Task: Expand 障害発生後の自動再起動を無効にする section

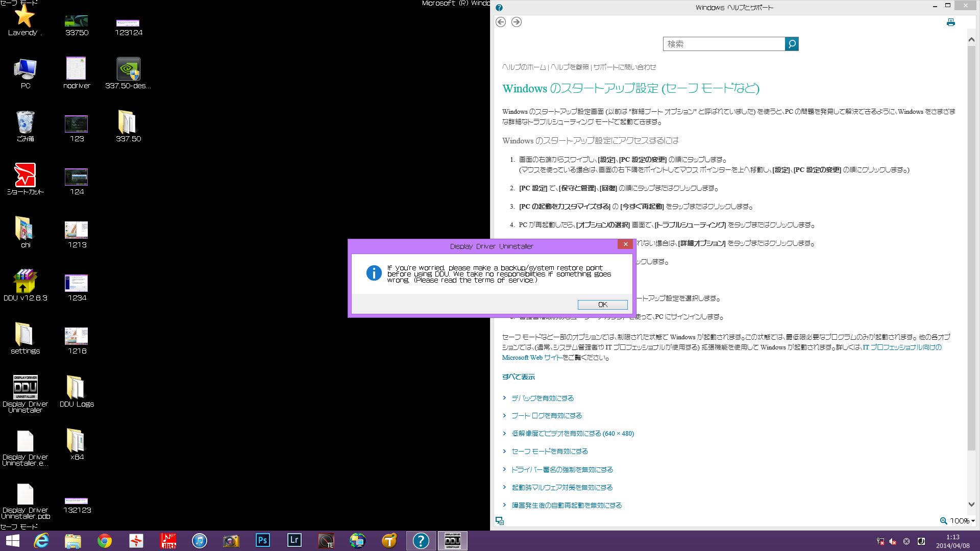Action: [x=567, y=506]
